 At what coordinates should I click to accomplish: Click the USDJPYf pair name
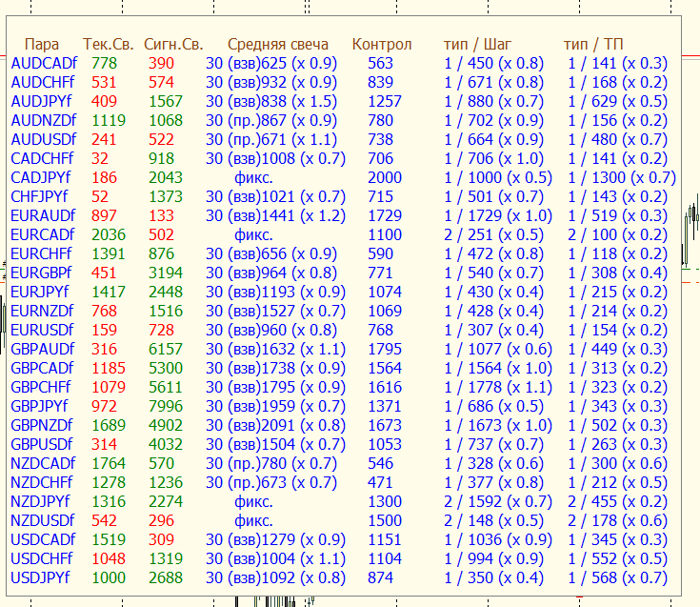click(x=40, y=578)
